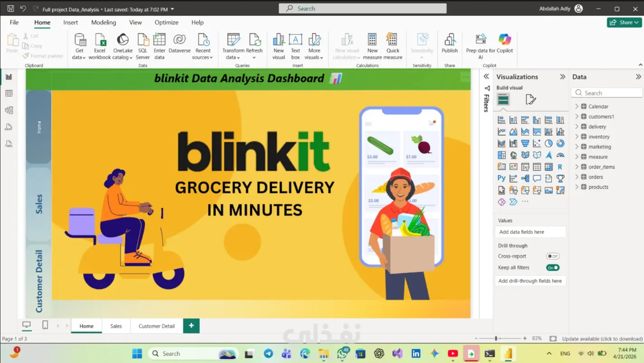Expand the delivery table

[577, 127]
